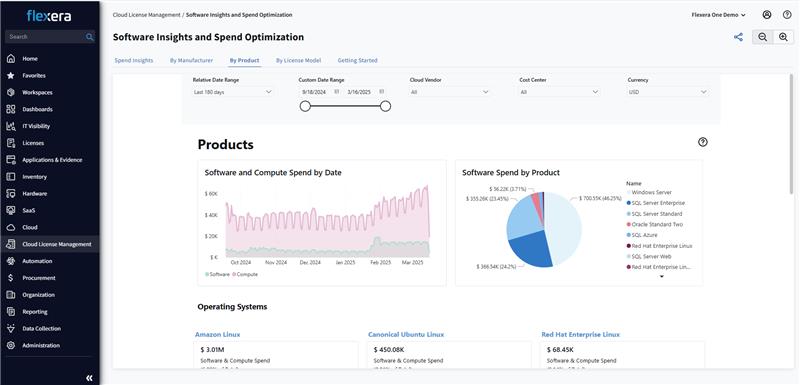Click the Products section help icon

[x=703, y=142]
